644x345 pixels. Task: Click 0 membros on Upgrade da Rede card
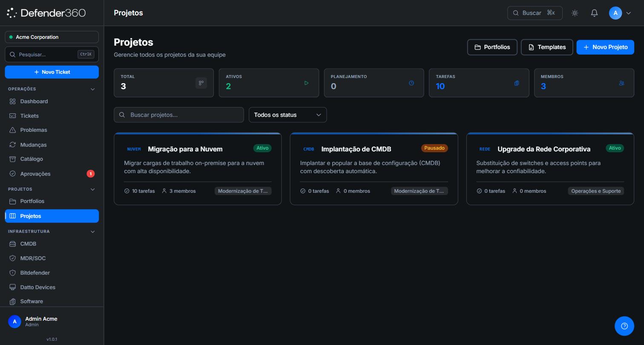[x=529, y=191]
